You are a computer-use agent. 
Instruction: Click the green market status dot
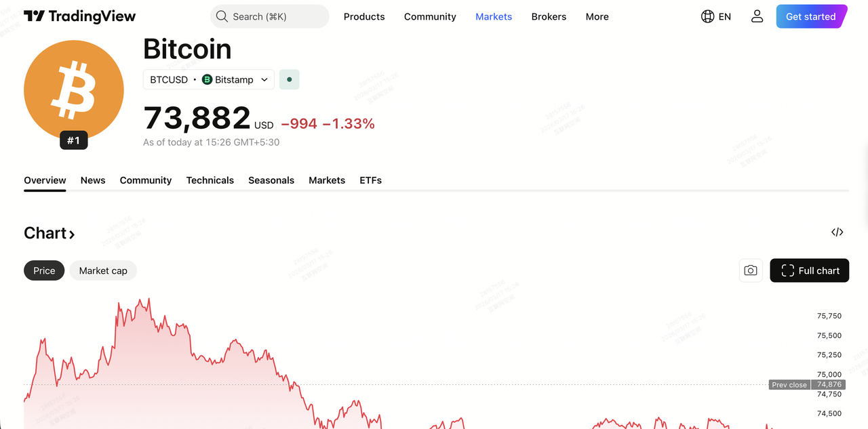290,79
